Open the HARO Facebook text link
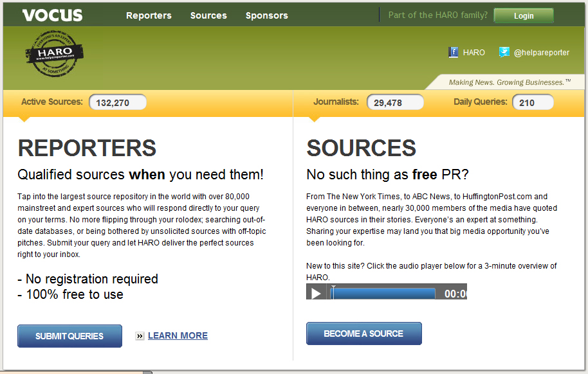Viewport: 588px width, 374px height. [473, 53]
